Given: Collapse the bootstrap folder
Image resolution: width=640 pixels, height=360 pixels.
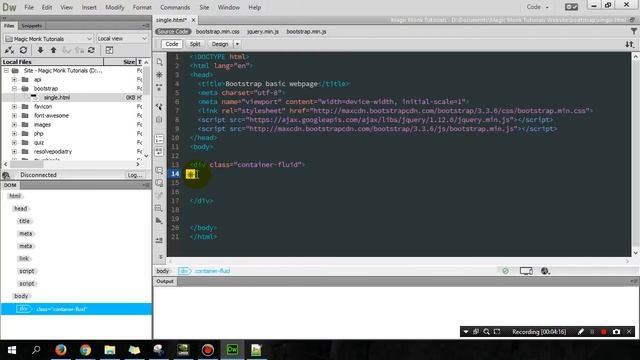Looking at the screenshot, I should [14, 89].
